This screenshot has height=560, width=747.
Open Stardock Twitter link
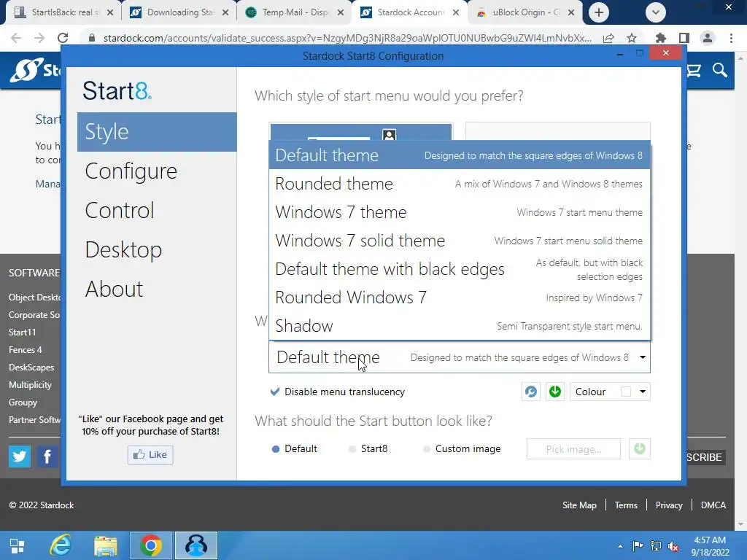click(20, 456)
